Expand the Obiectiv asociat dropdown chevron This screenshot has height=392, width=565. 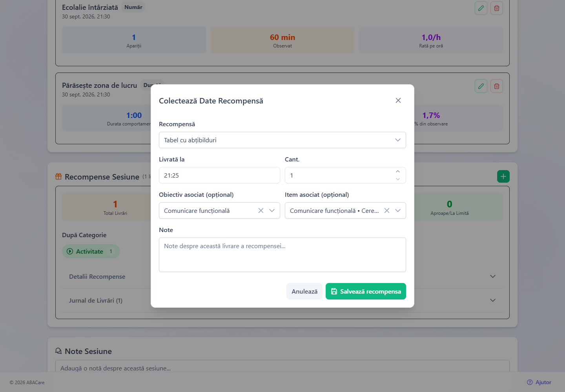tap(272, 211)
